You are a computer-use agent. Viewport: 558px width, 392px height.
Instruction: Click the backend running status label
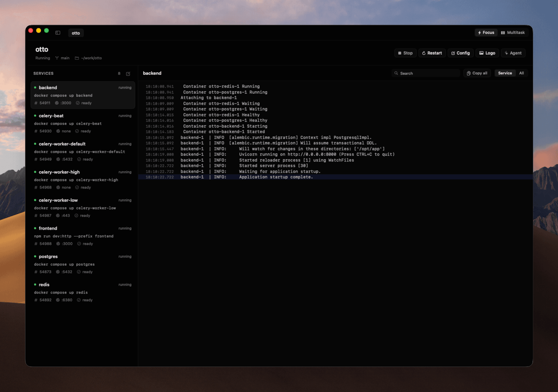tap(125, 88)
